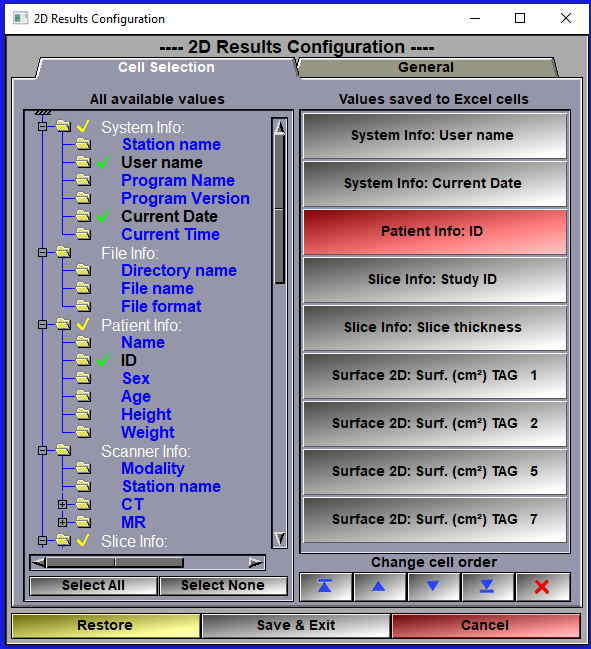Move selected cell up one position
This screenshot has height=649, width=591.
coord(380,587)
